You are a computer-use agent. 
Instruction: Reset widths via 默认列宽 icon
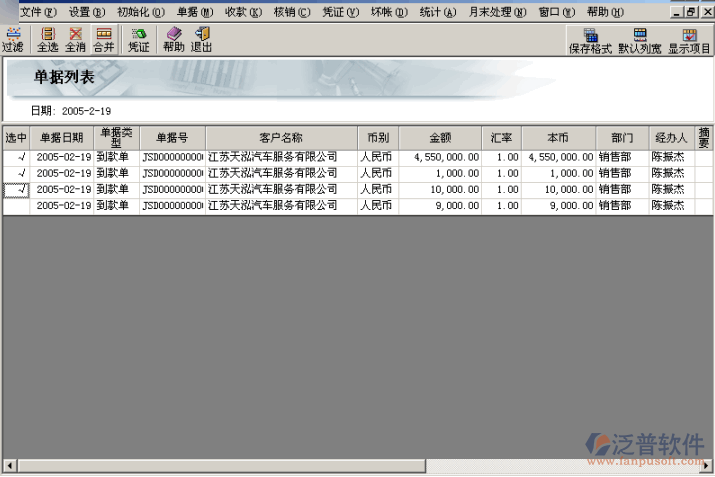pyautogui.click(x=639, y=41)
